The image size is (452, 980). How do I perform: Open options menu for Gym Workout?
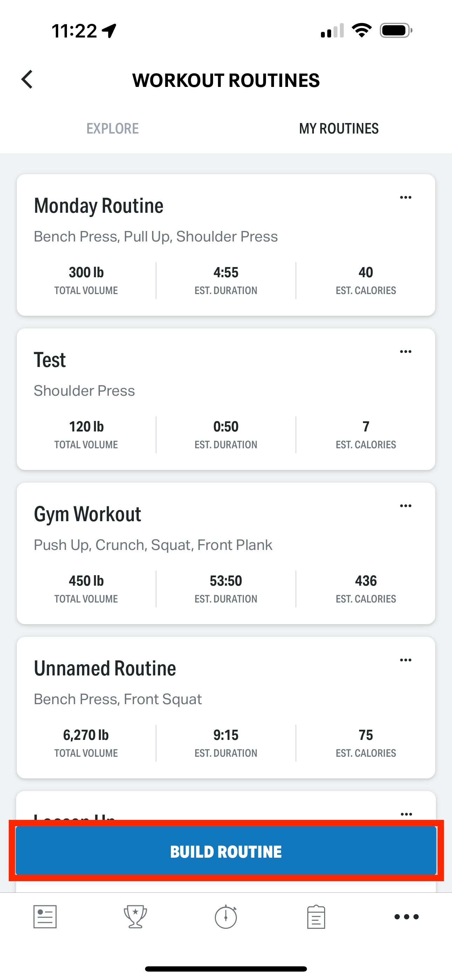(406, 506)
